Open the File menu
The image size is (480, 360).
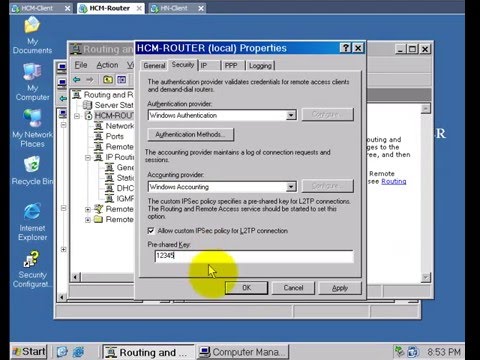pyautogui.click(x=81, y=65)
